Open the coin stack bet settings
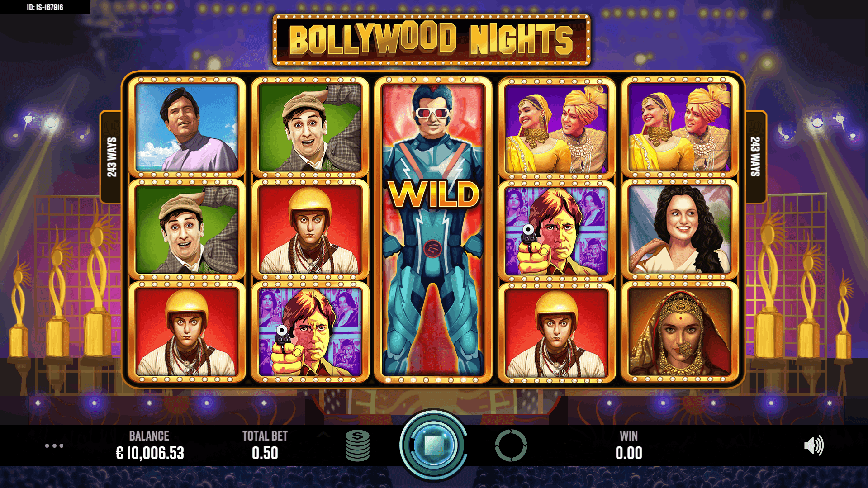 click(357, 445)
